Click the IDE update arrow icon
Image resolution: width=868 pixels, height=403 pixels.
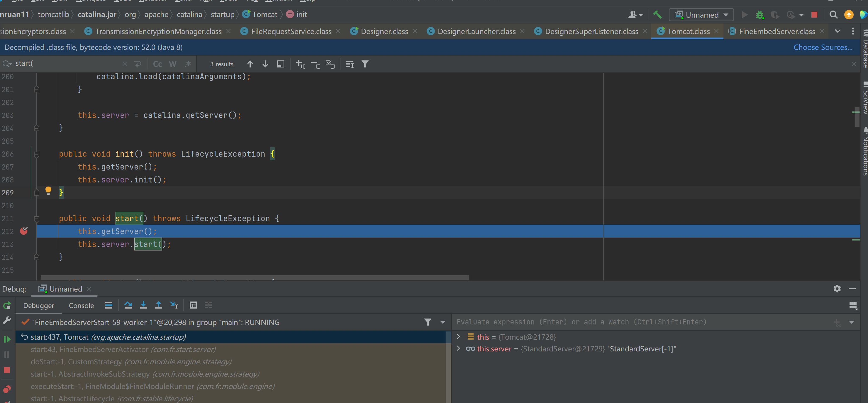tap(849, 15)
